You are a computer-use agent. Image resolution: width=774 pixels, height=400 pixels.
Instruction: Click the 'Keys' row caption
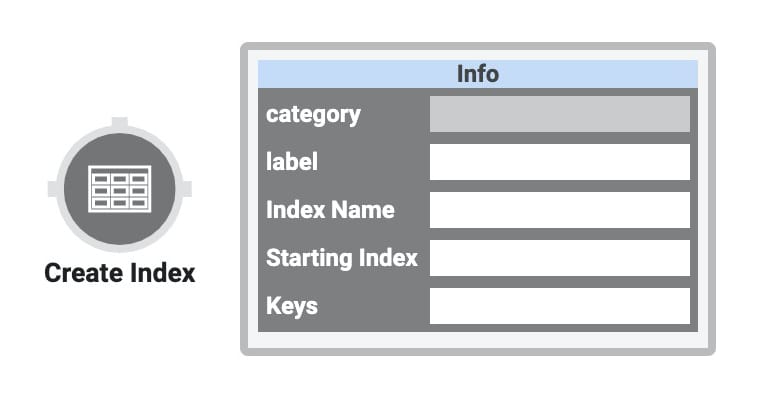click(292, 306)
